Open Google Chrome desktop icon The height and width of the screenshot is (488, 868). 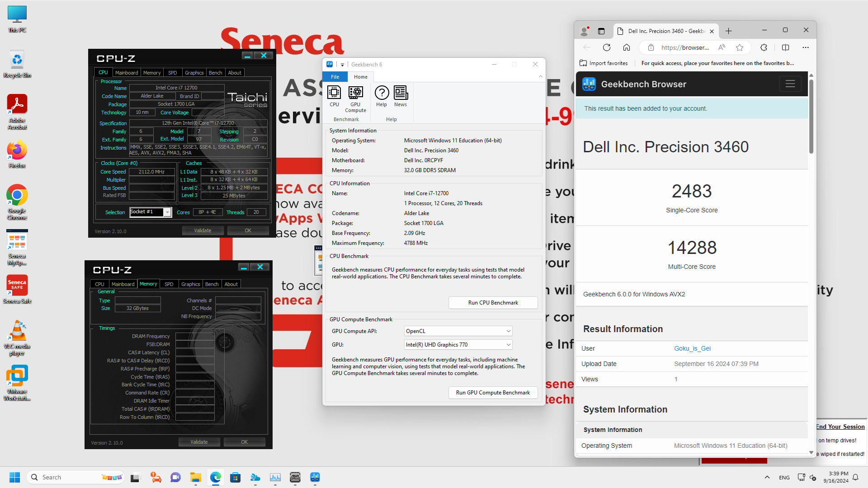point(17,202)
